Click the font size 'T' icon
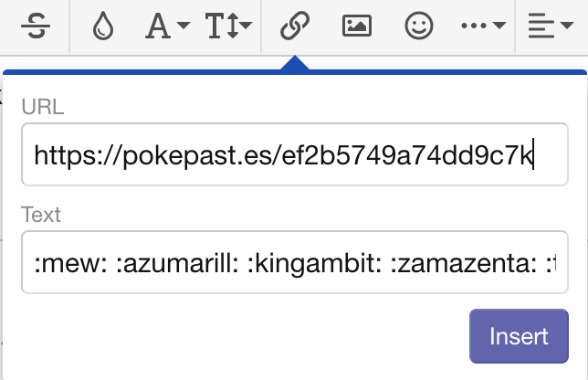Viewport: 588px width, 380px height. click(218, 27)
